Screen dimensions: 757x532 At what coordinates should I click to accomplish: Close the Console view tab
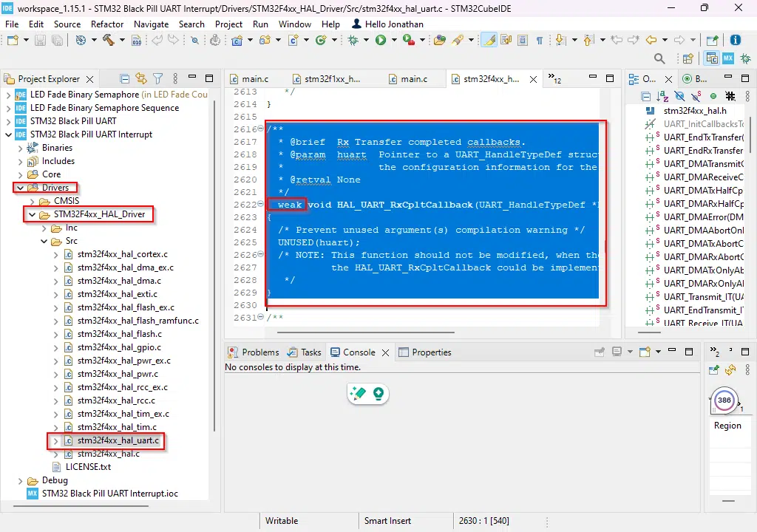tap(386, 352)
